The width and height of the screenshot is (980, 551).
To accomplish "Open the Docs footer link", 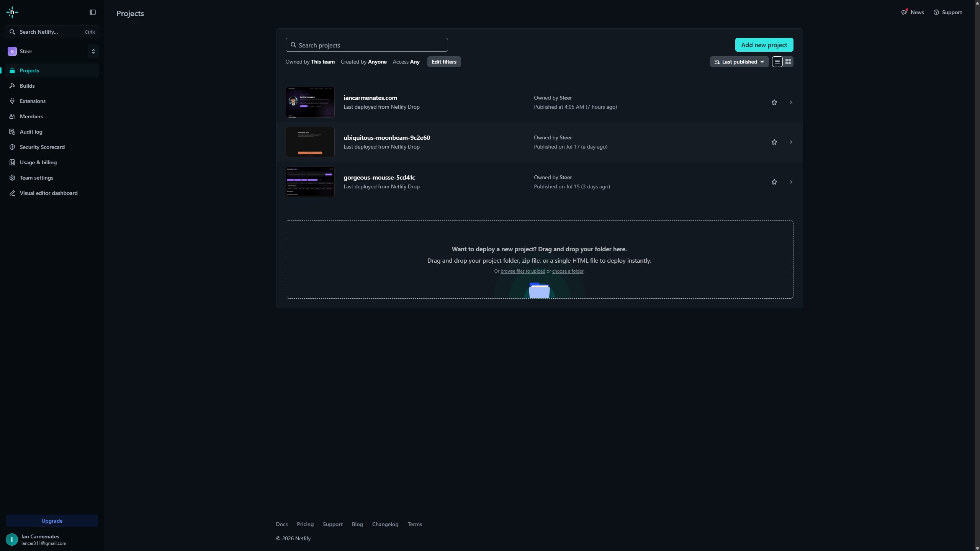I will click(281, 524).
